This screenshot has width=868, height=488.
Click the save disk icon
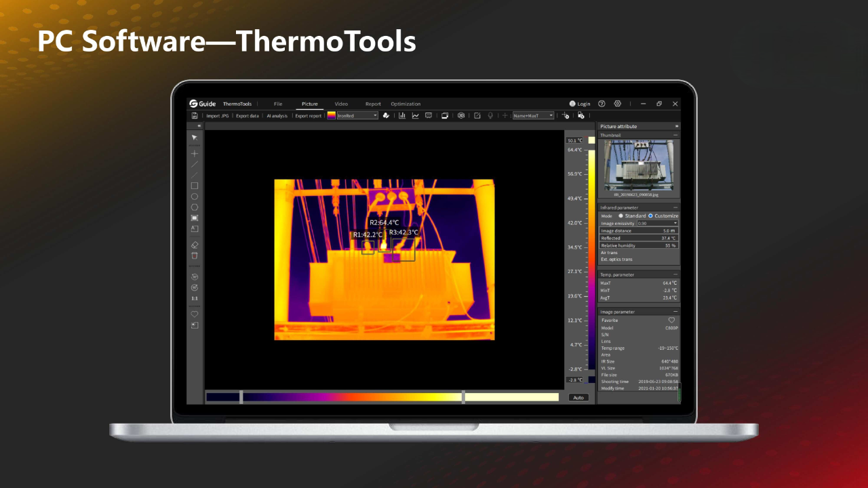[195, 116]
